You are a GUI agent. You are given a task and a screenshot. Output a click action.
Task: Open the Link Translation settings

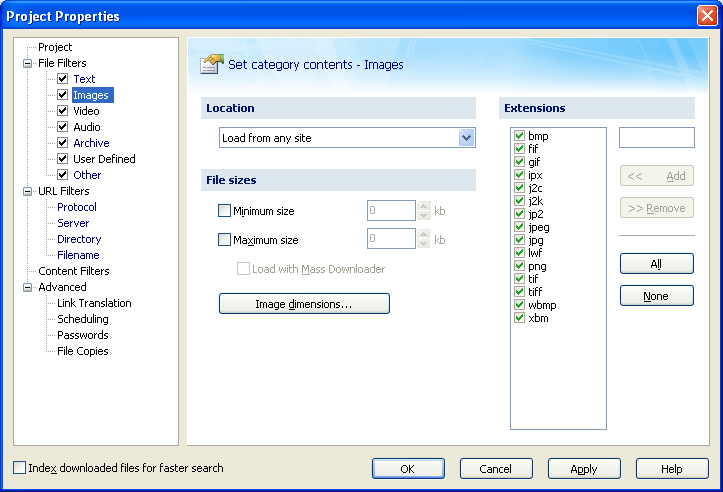click(x=94, y=303)
